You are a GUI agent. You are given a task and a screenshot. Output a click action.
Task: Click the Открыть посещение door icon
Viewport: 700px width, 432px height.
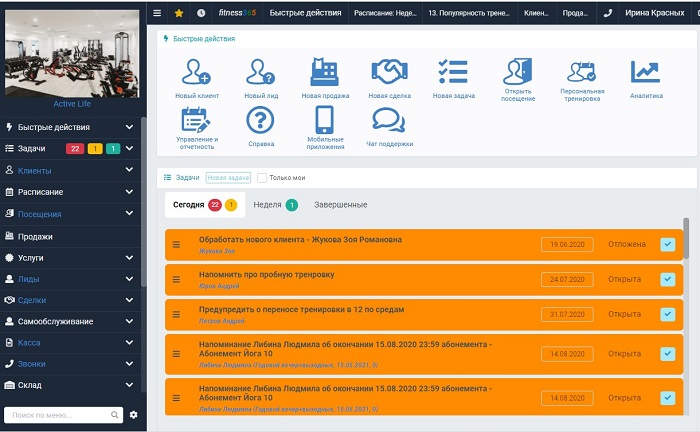click(x=518, y=71)
